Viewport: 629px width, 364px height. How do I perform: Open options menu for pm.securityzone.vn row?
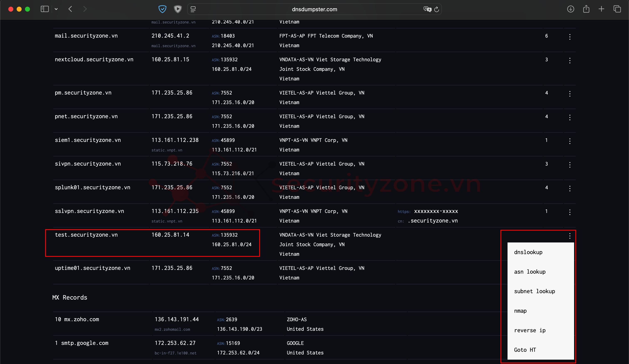(x=570, y=94)
